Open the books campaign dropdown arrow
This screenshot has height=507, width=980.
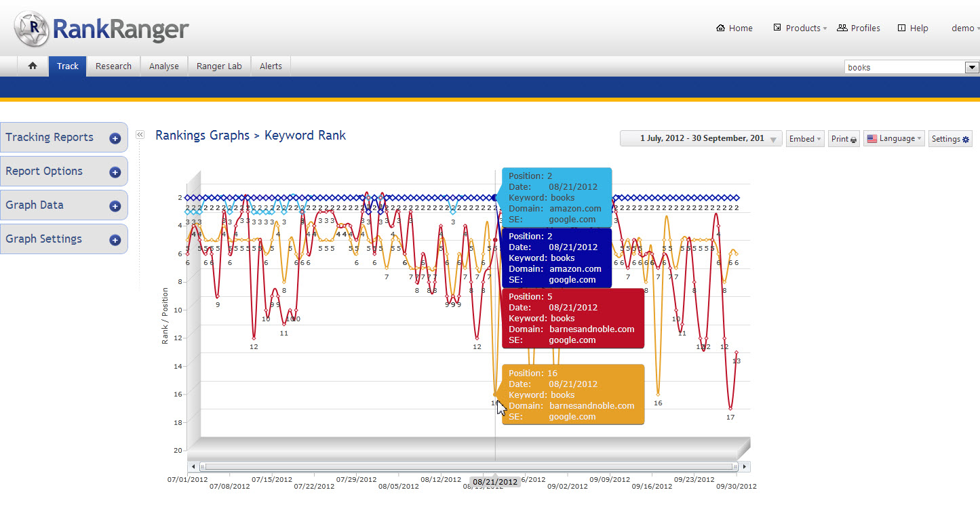(972, 67)
